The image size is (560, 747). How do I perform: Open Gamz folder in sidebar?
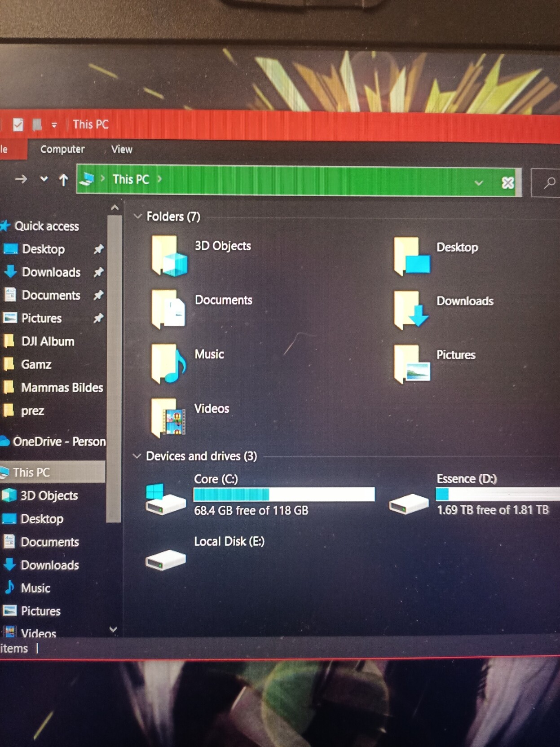pyautogui.click(x=36, y=364)
